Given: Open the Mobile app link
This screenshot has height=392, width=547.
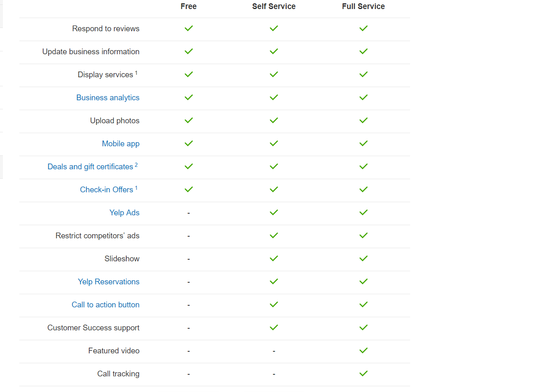Looking at the screenshot, I should (x=121, y=144).
